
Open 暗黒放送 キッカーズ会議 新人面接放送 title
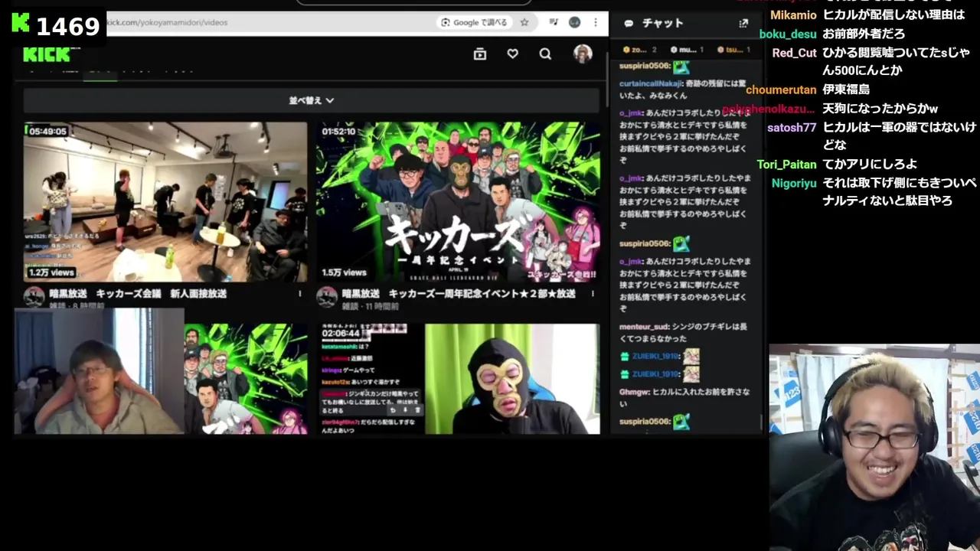[x=138, y=293]
